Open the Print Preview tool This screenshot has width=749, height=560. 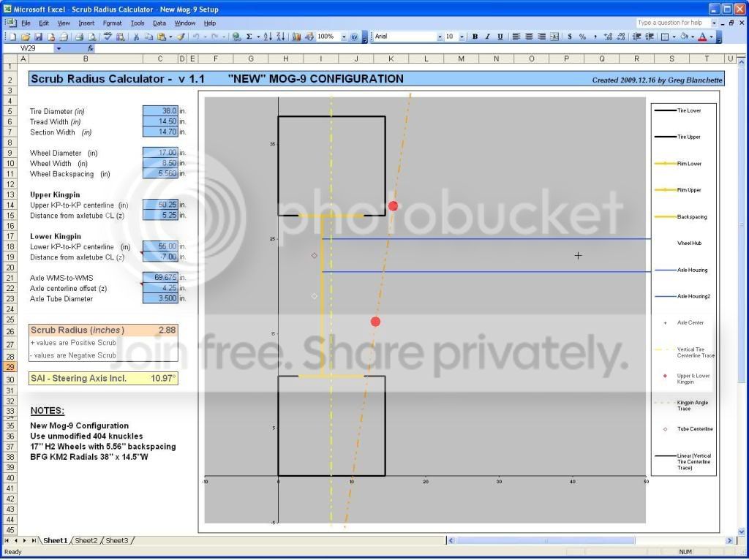click(x=91, y=37)
